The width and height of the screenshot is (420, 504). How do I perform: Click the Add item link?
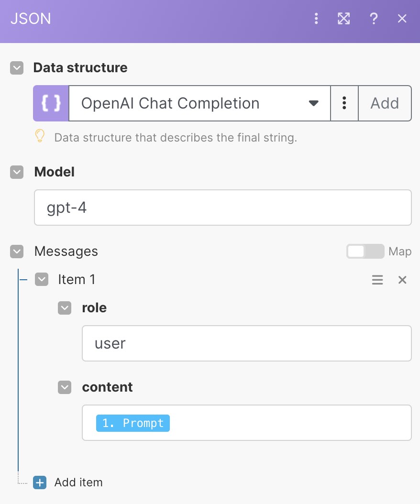(x=78, y=482)
